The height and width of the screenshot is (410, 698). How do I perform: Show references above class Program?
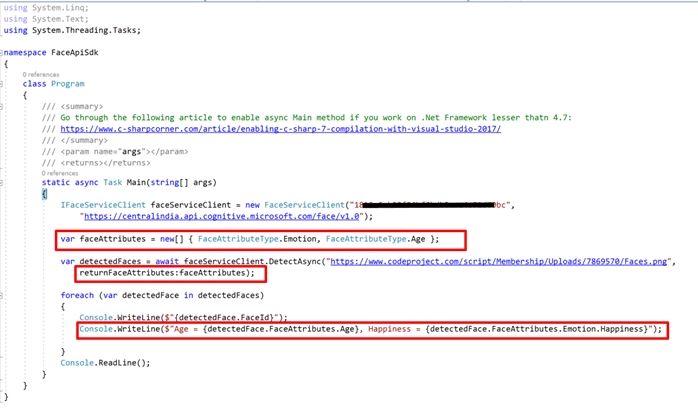[x=40, y=75]
